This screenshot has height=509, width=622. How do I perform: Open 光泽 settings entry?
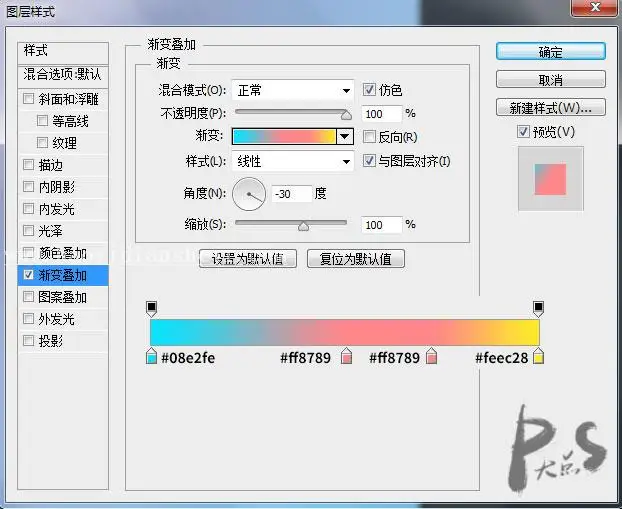pyautogui.click(x=50, y=231)
